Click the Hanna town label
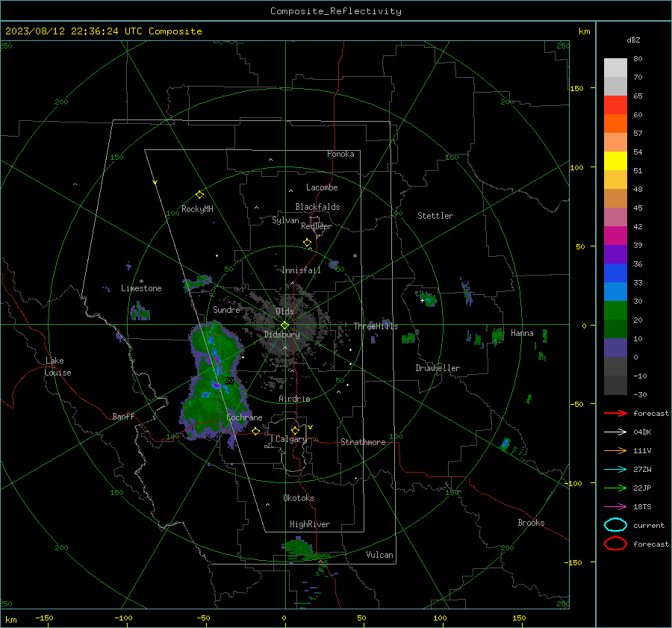 [522, 333]
